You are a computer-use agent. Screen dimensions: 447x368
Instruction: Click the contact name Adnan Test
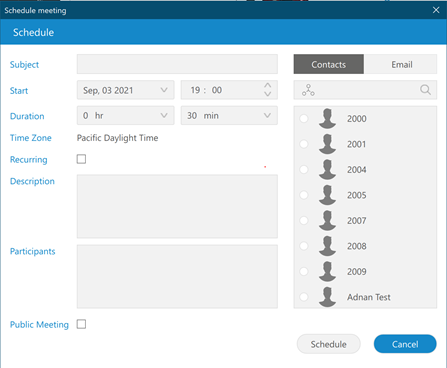369,297
